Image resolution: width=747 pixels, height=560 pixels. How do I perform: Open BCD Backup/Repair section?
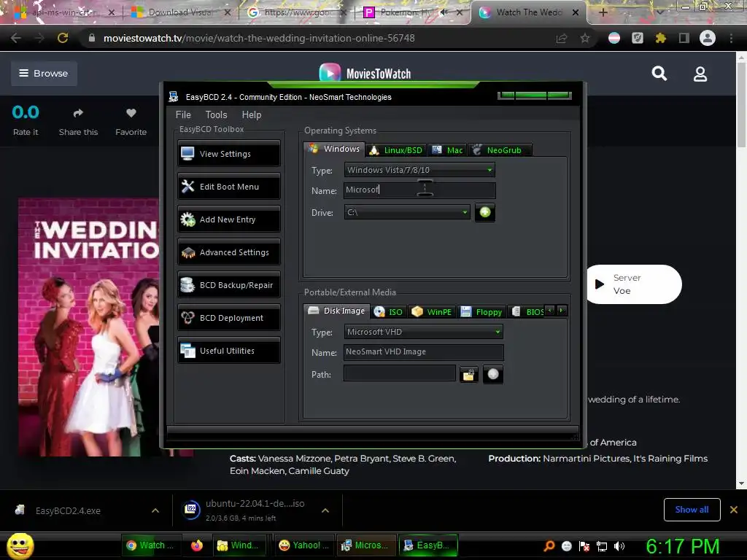pos(228,285)
